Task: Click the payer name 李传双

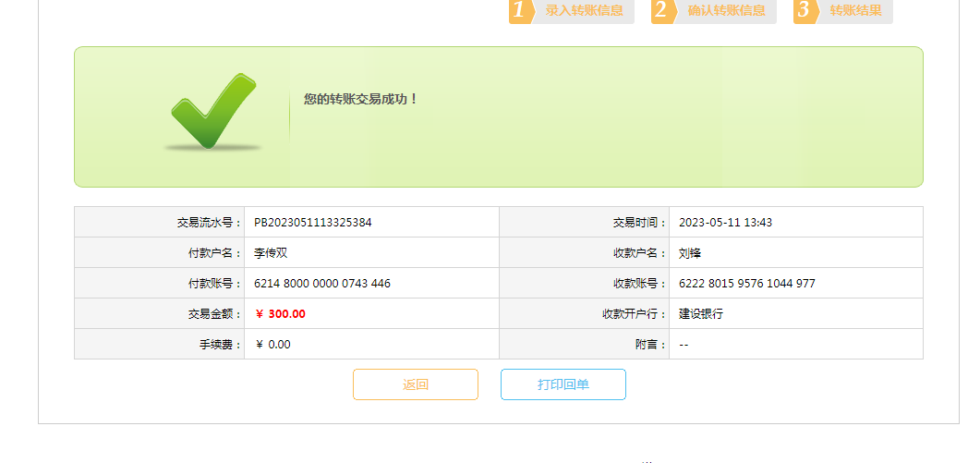Action: (271, 253)
